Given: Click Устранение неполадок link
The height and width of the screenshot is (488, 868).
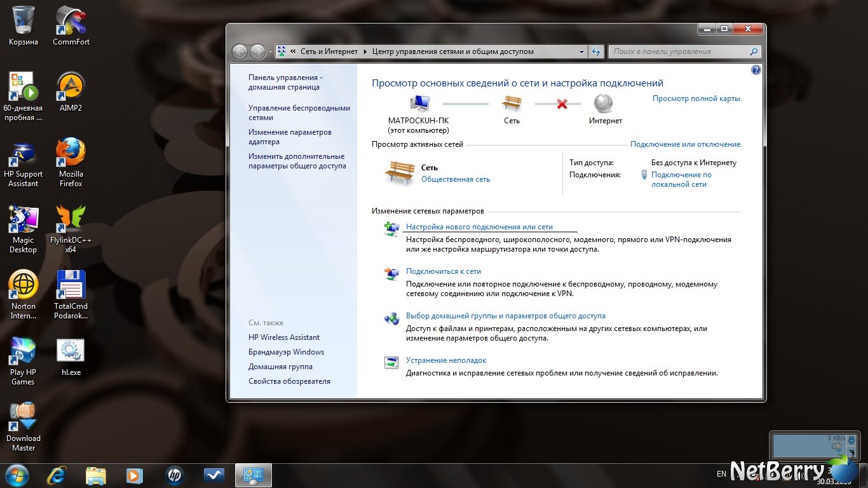Looking at the screenshot, I should [446, 360].
